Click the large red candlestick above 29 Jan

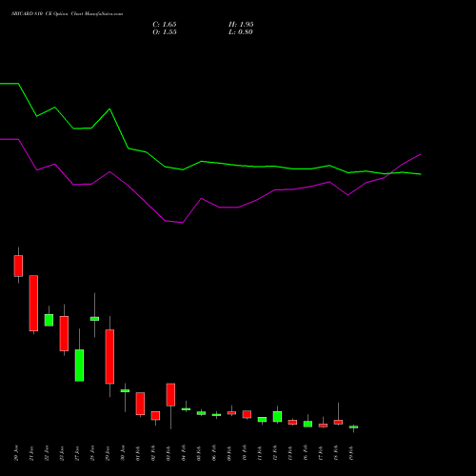point(109,357)
